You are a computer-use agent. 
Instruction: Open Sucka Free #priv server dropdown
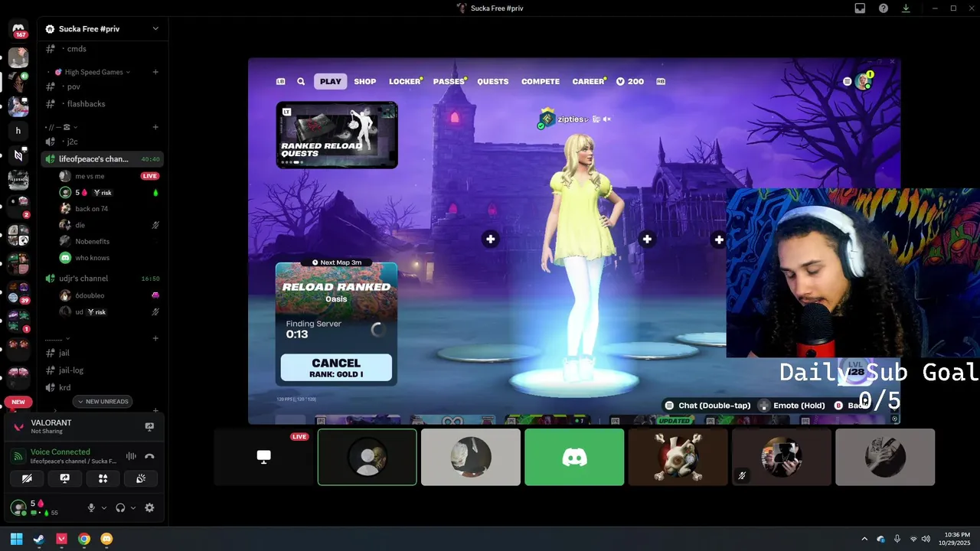155,29
